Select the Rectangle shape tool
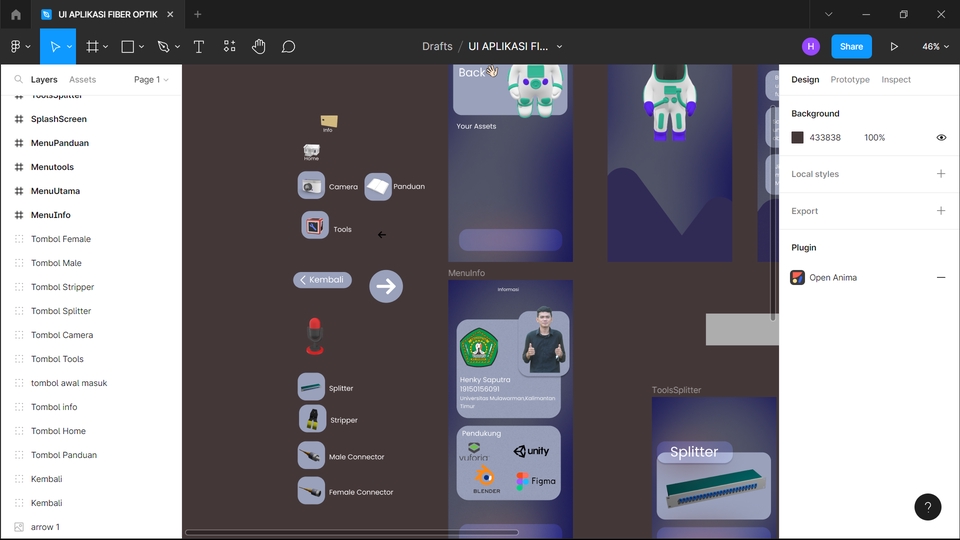The width and height of the screenshot is (960, 540). (127, 47)
